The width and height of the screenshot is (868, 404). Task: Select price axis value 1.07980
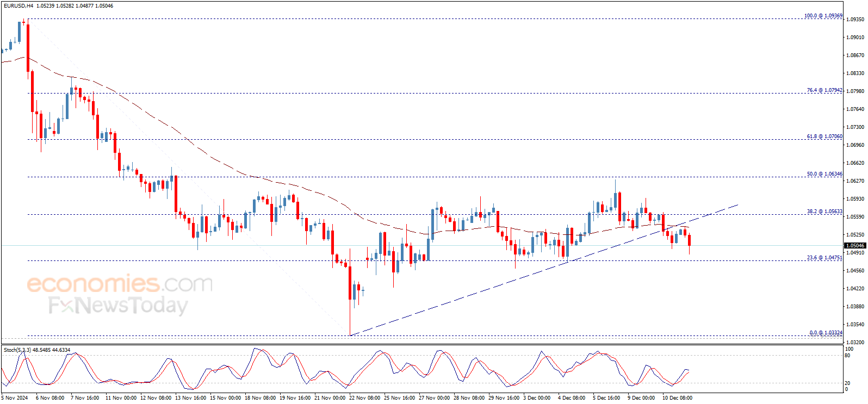(x=855, y=91)
